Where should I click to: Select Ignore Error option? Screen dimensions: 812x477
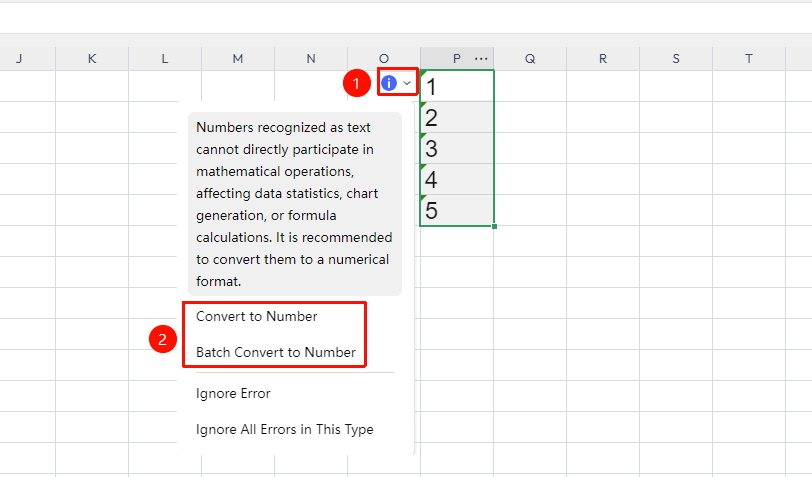coord(233,394)
